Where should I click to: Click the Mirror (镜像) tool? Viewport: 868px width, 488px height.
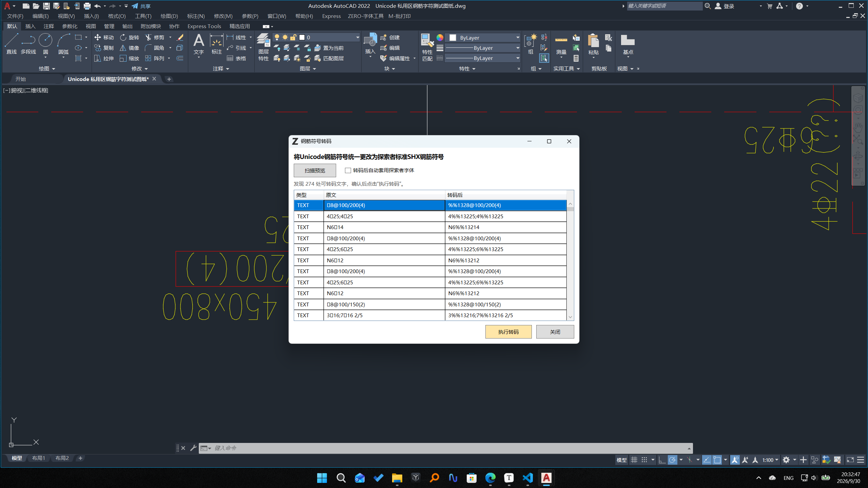pos(130,48)
